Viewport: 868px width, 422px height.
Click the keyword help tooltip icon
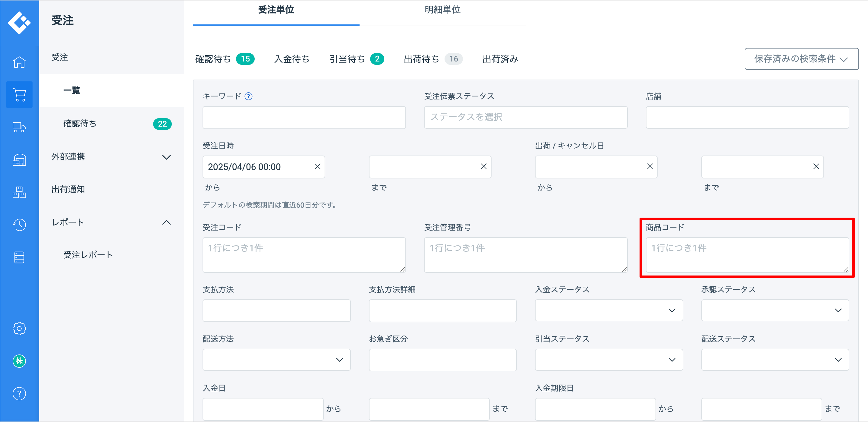248,96
